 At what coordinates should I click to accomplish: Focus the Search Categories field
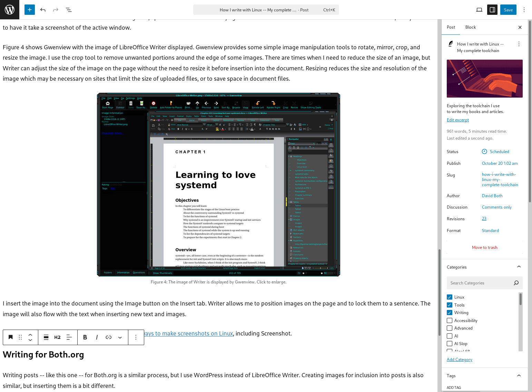480,283
